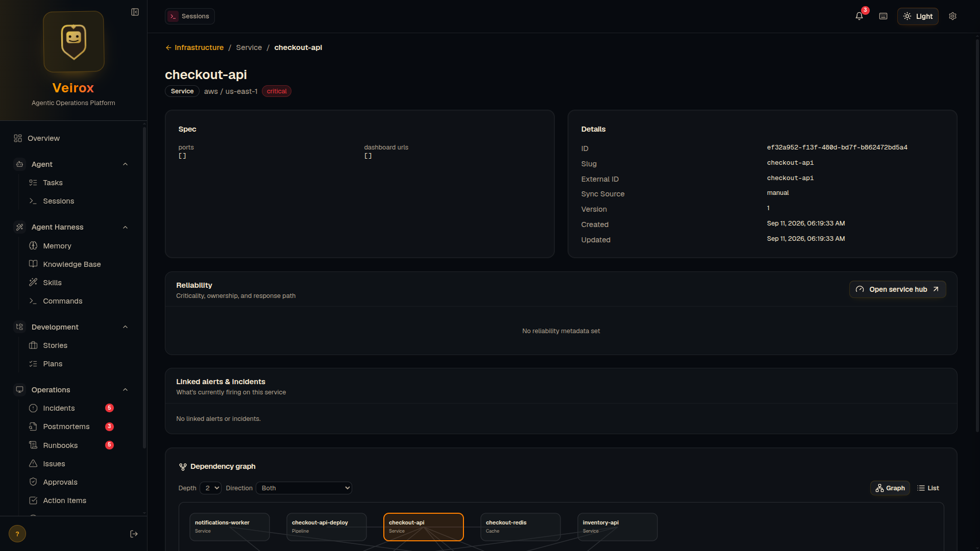Click the critical status badge
The height and width of the screenshot is (551, 980).
click(277, 91)
